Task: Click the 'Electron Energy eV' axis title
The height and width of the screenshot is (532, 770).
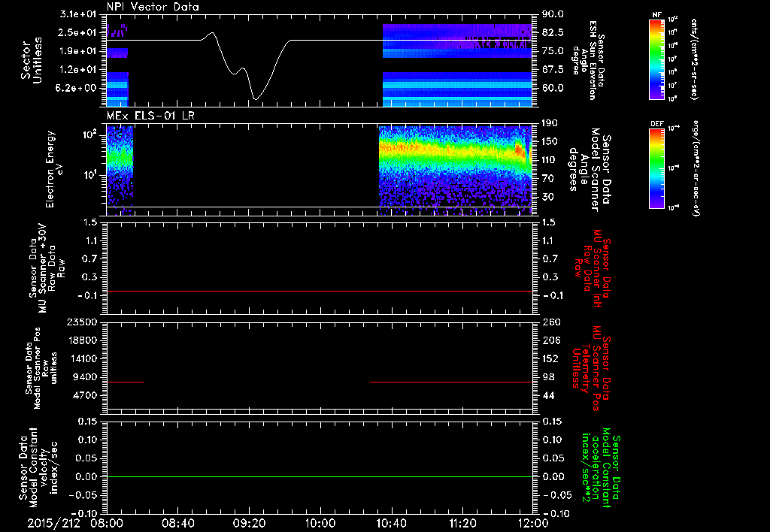Action: [x=55, y=169]
